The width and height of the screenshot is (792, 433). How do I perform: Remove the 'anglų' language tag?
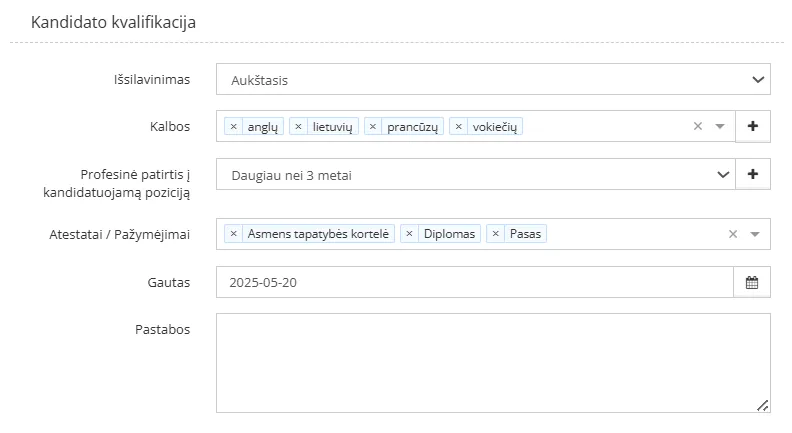pyautogui.click(x=233, y=127)
